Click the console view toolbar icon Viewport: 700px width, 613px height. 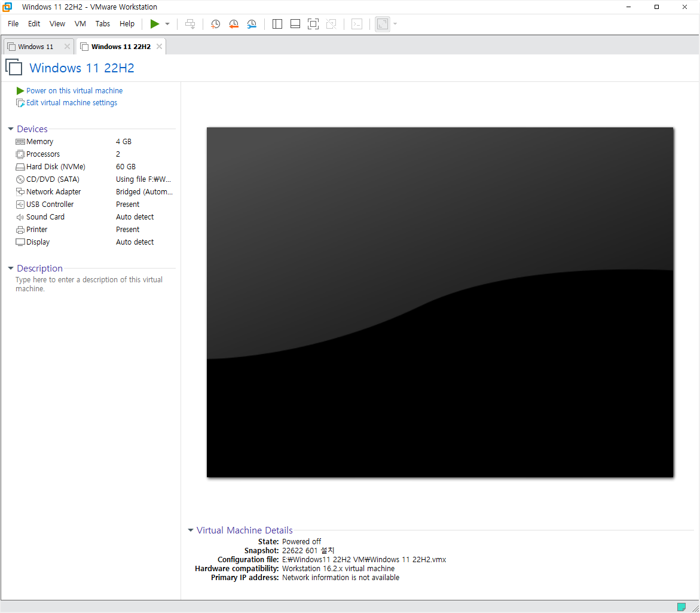pyautogui.click(x=357, y=24)
